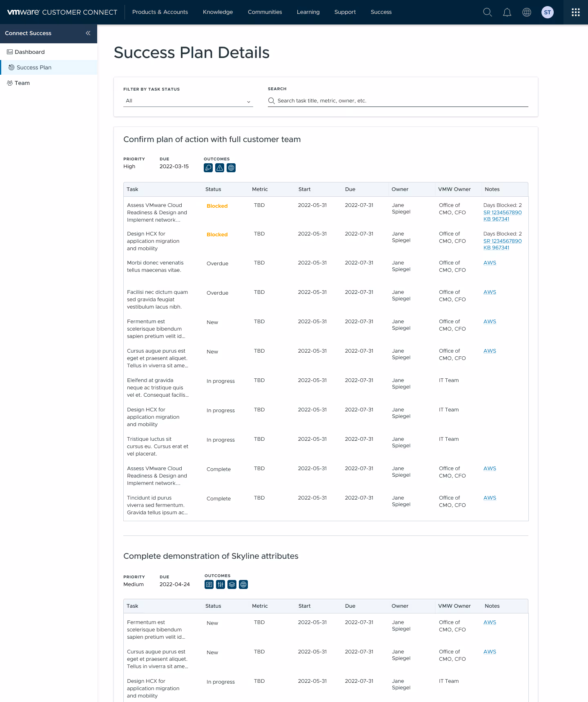Open AWS link for Facilisi nec dictum task

(490, 292)
